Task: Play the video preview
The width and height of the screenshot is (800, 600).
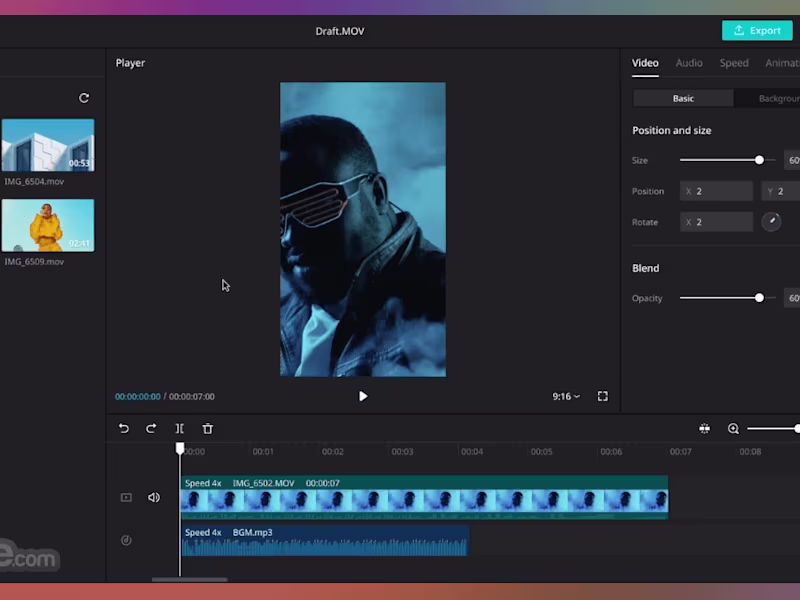Action: (363, 396)
